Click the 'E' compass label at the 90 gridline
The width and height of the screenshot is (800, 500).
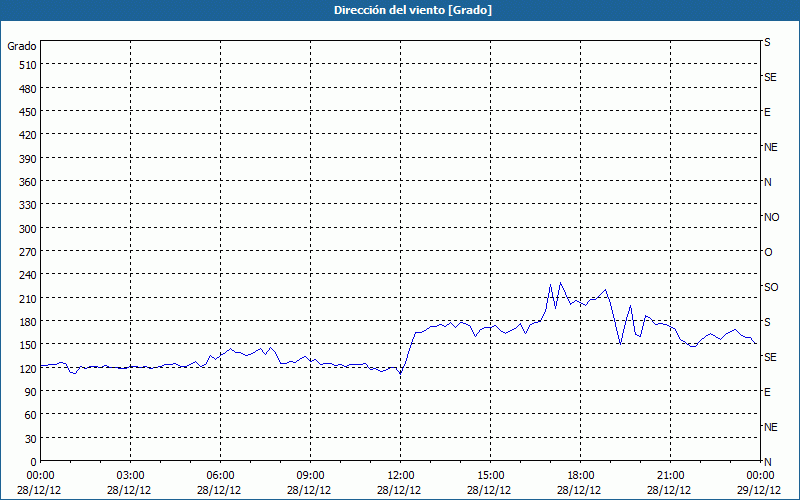tap(767, 392)
